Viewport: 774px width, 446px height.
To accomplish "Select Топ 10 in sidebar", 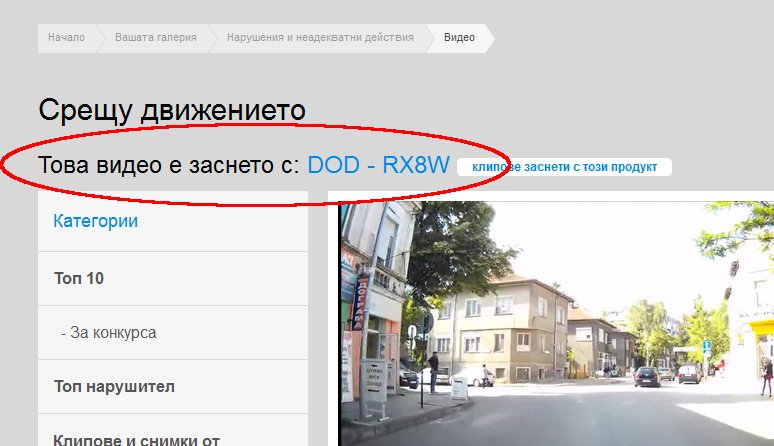I will point(79,278).
